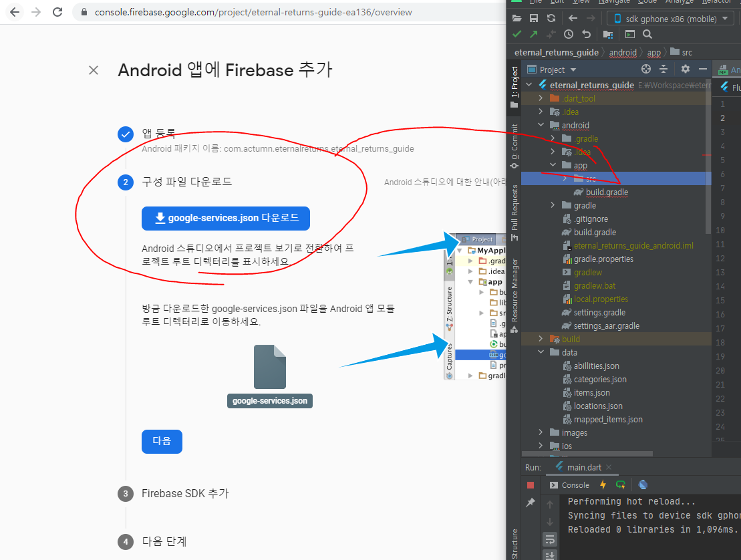Sync files in Android Studio toolbar
This screenshot has height=560, width=741.
click(551, 19)
